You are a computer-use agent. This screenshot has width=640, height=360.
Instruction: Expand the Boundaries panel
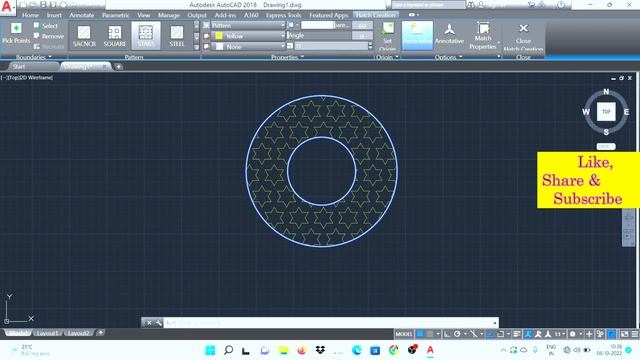coord(34,57)
